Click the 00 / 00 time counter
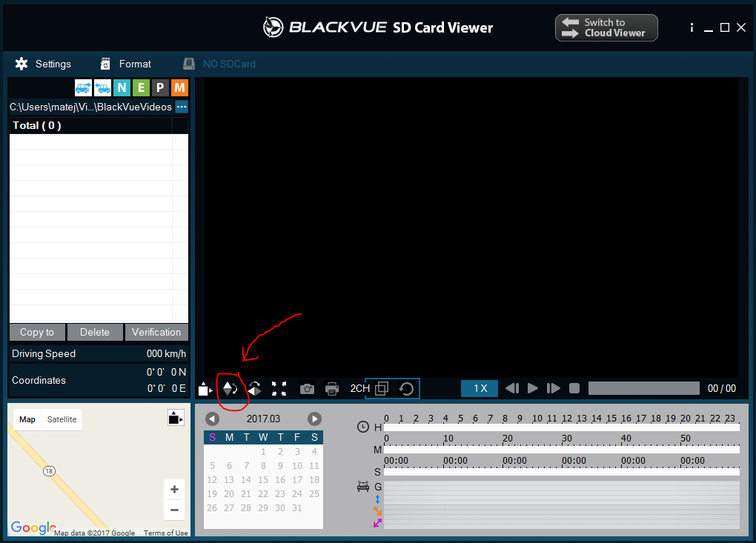This screenshot has height=543, width=756. 722,388
